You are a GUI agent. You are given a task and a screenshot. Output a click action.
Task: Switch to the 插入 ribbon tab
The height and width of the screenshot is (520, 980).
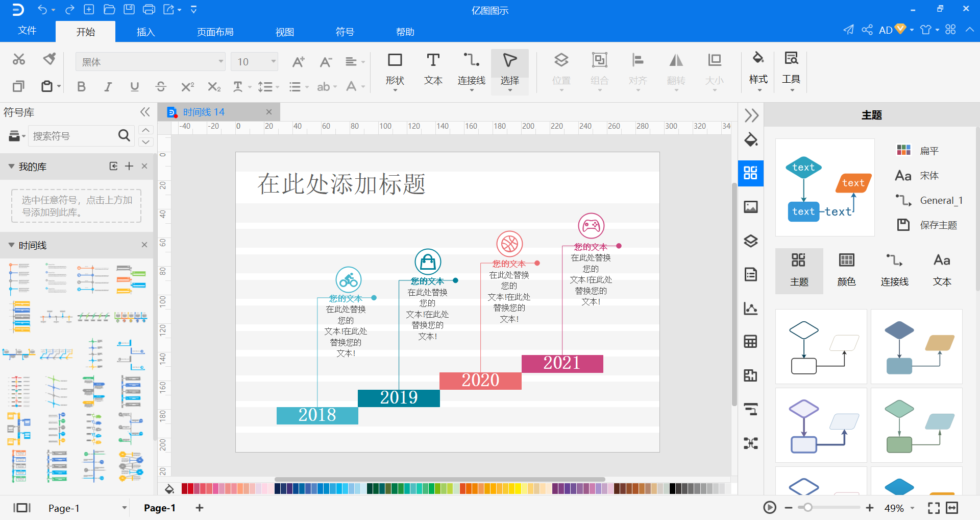tap(145, 32)
